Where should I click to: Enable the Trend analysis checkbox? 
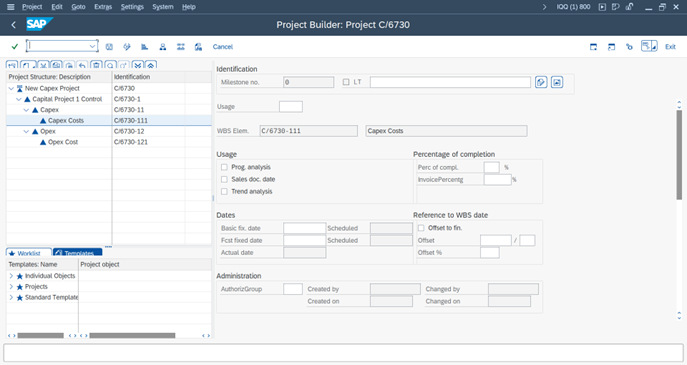[224, 191]
